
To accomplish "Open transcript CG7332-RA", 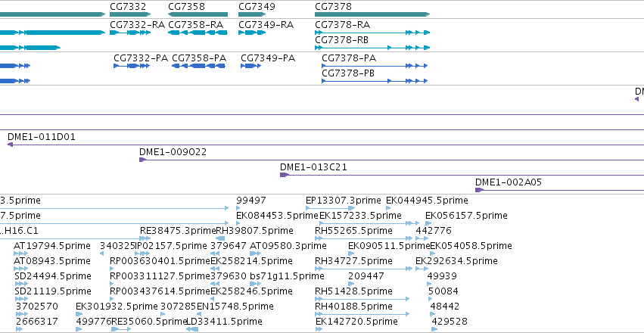I will pos(137,25).
